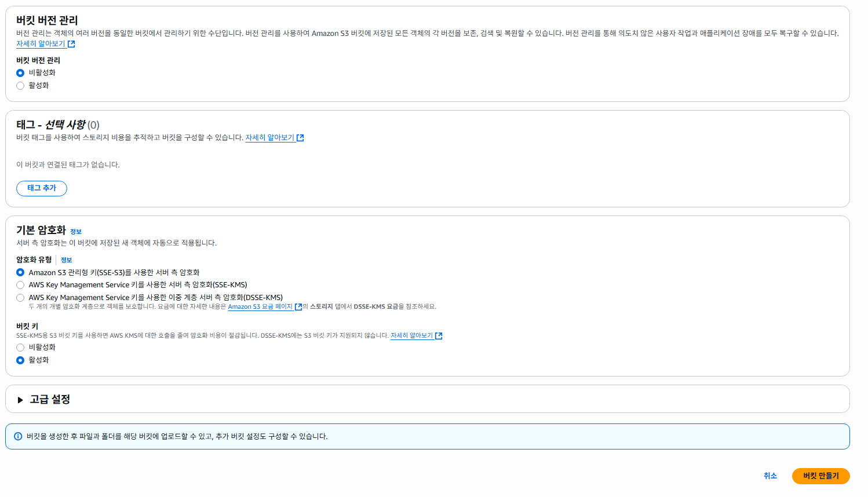Select SSE-KMS server-side encryption option

tap(20, 284)
